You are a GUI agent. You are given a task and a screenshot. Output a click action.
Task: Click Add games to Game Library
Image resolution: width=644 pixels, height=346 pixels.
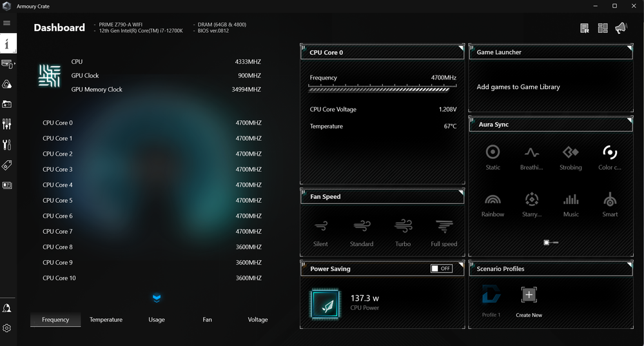coord(518,86)
